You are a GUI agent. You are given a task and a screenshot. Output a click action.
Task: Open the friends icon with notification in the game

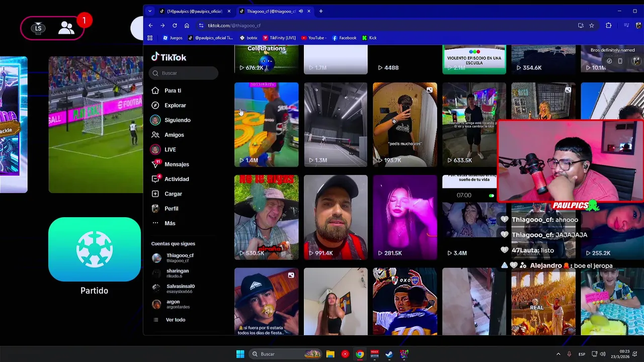pyautogui.click(x=66, y=28)
